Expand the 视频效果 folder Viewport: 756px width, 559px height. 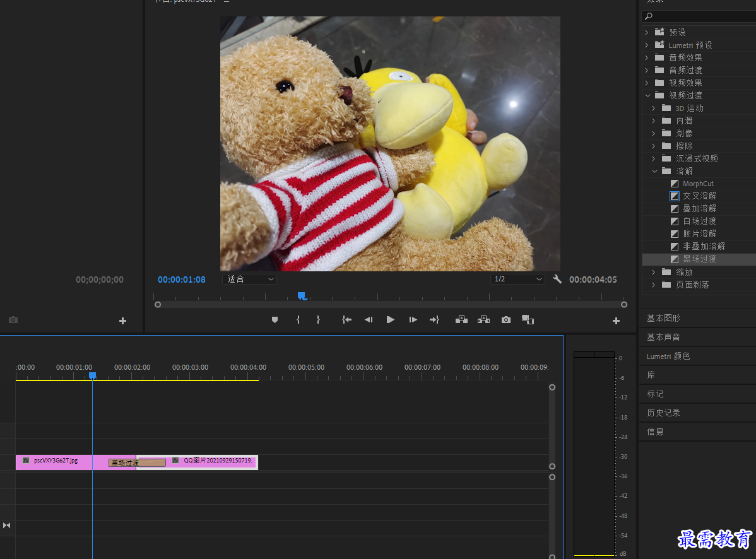(x=647, y=83)
